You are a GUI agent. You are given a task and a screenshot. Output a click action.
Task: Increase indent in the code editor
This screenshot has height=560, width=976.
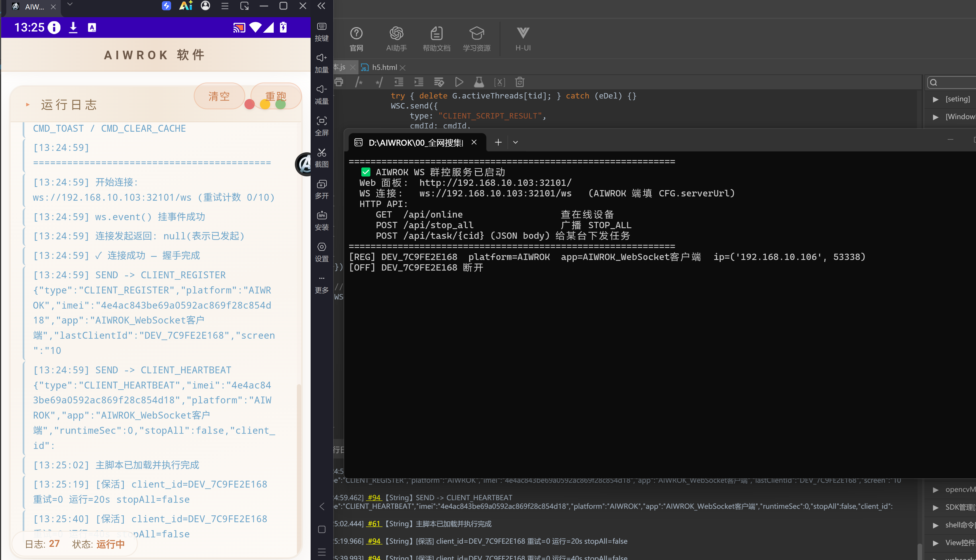coord(419,82)
